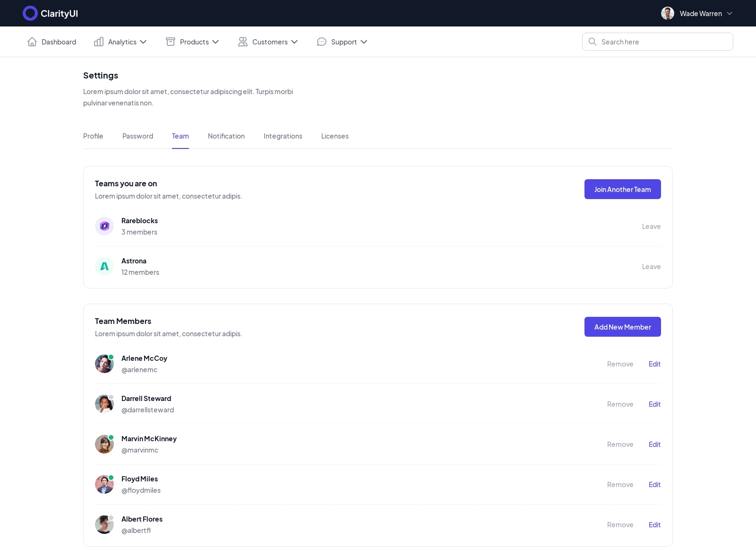Image resolution: width=756 pixels, height=558 pixels.
Task: Expand the Products menu chevron
Action: 215,42
